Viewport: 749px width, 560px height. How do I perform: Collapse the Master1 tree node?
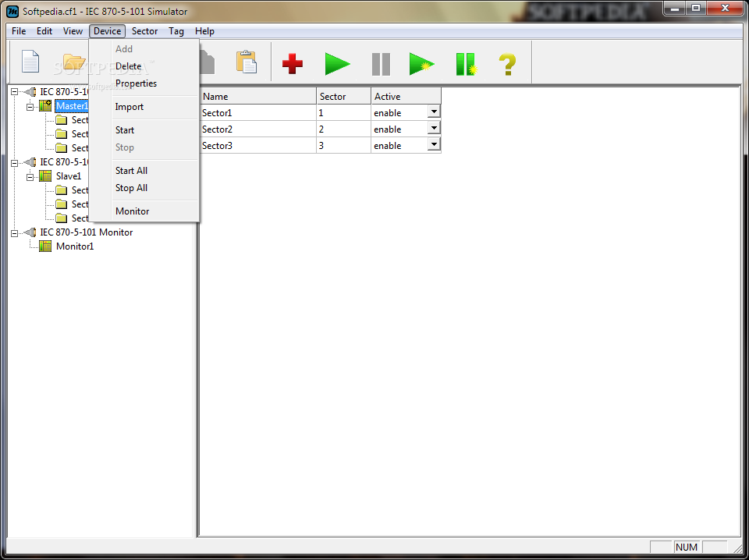[x=30, y=106]
